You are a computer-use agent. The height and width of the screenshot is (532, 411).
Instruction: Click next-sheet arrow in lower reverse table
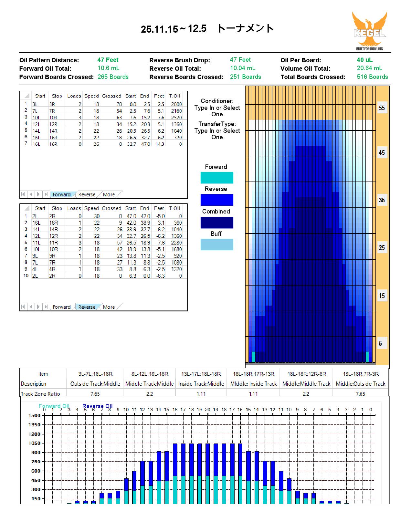[x=38, y=307]
